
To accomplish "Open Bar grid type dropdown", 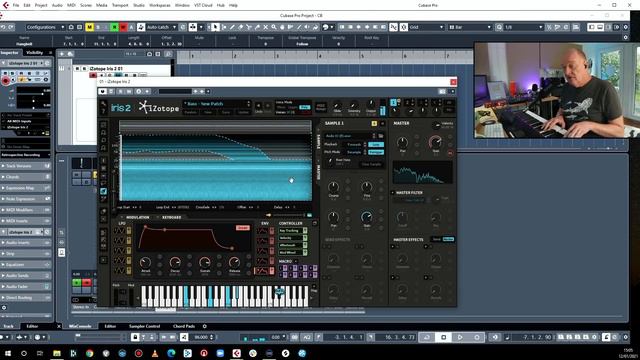I will click(470, 27).
